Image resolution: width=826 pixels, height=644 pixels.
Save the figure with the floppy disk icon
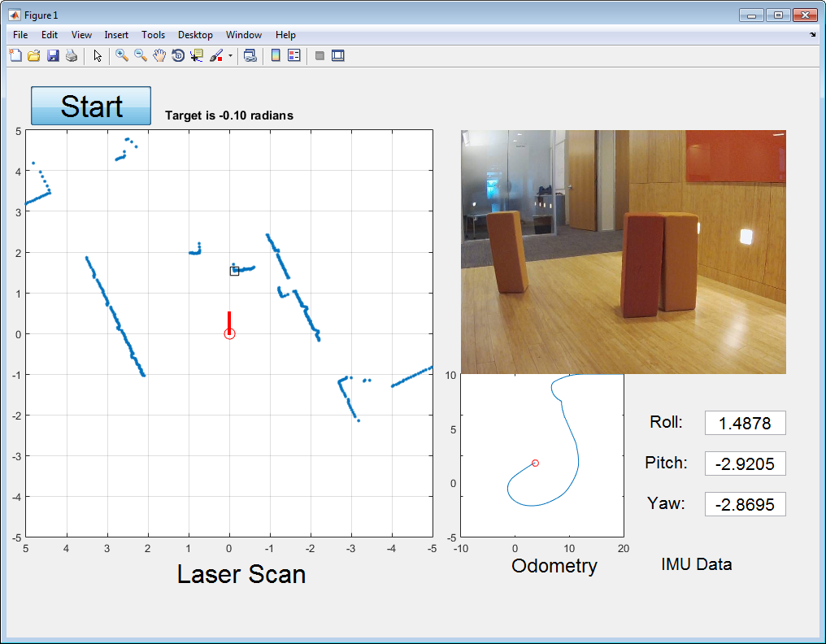(53, 55)
